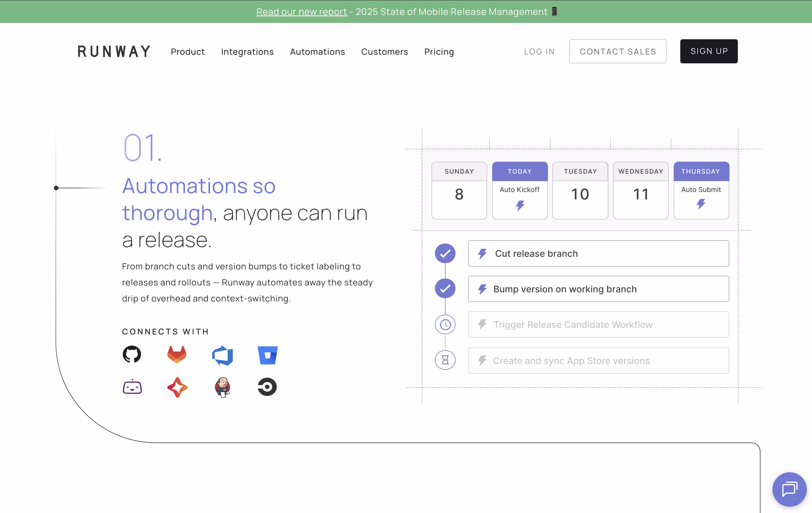Image resolution: width=812 pixels, height=513 pixels.
Task: Click the GitLab fox icon
Action: click(177, 355)
